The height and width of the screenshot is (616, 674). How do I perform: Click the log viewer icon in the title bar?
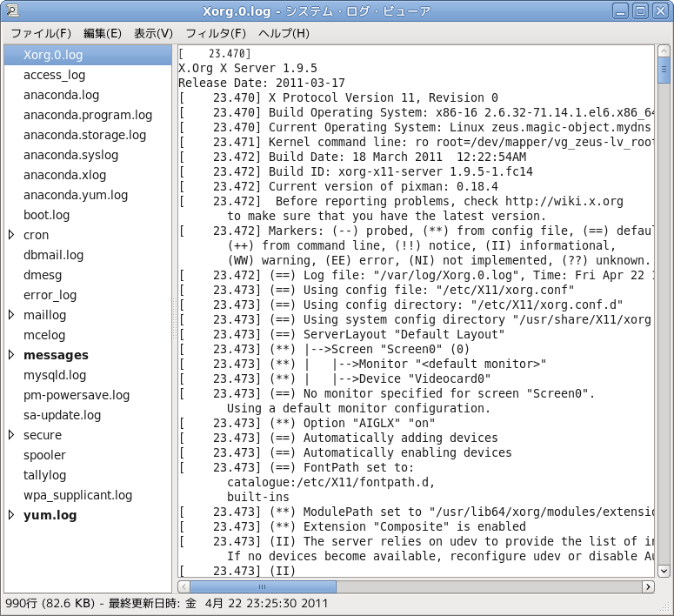(x=12, y=10)
